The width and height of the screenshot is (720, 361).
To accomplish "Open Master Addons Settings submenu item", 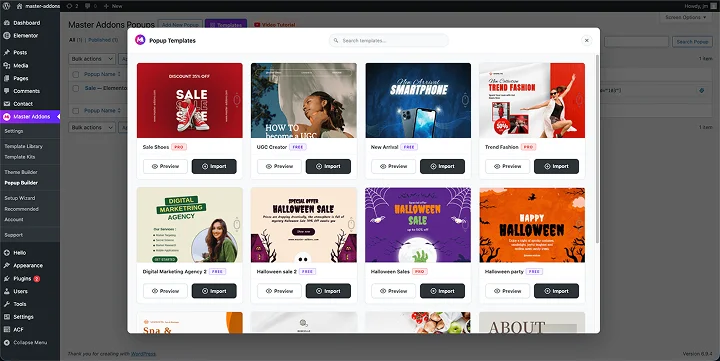I will (x=14, y=131).
